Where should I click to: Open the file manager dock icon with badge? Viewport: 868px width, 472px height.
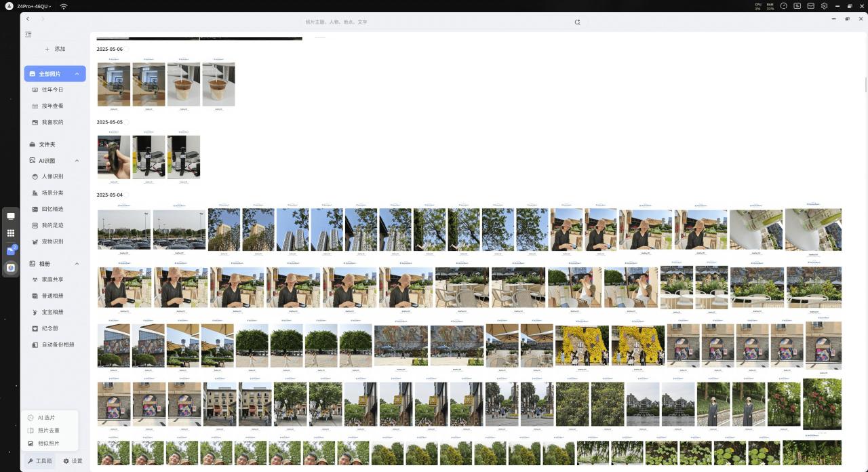tap(11, 250)
